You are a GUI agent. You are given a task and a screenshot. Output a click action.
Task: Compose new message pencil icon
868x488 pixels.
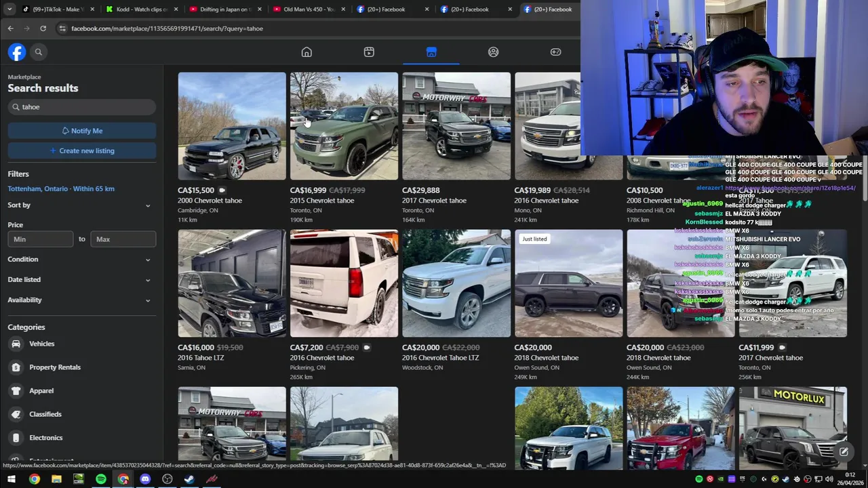click(x=844, y=451)
